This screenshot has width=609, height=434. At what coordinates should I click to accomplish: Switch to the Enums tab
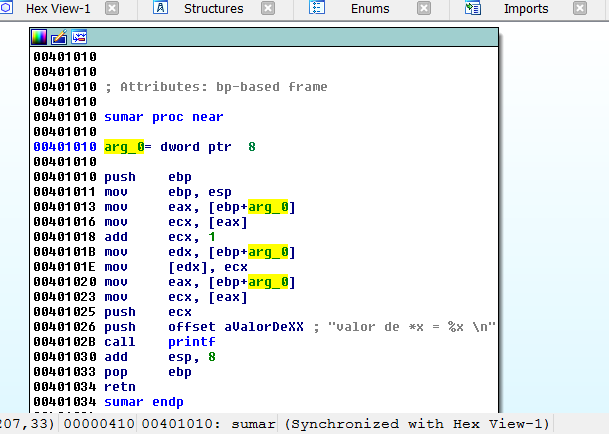[x=370, y=9]
